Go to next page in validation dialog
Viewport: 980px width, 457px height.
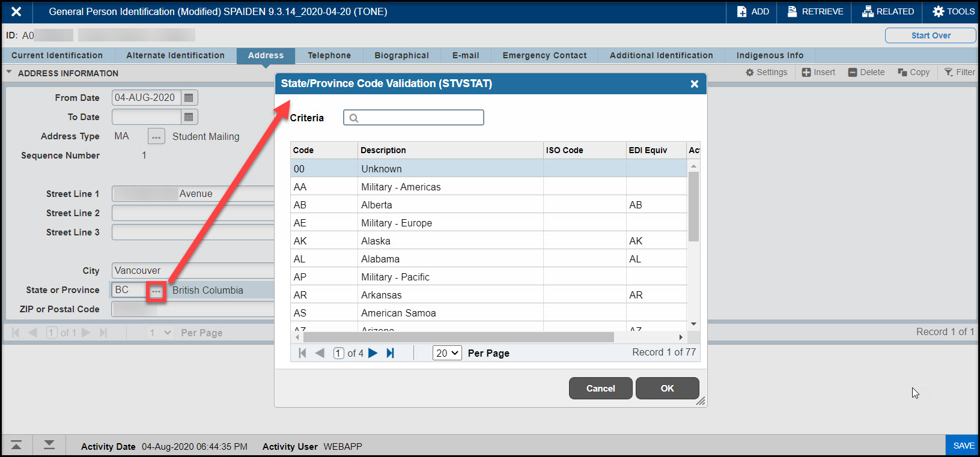click(373, 353)
